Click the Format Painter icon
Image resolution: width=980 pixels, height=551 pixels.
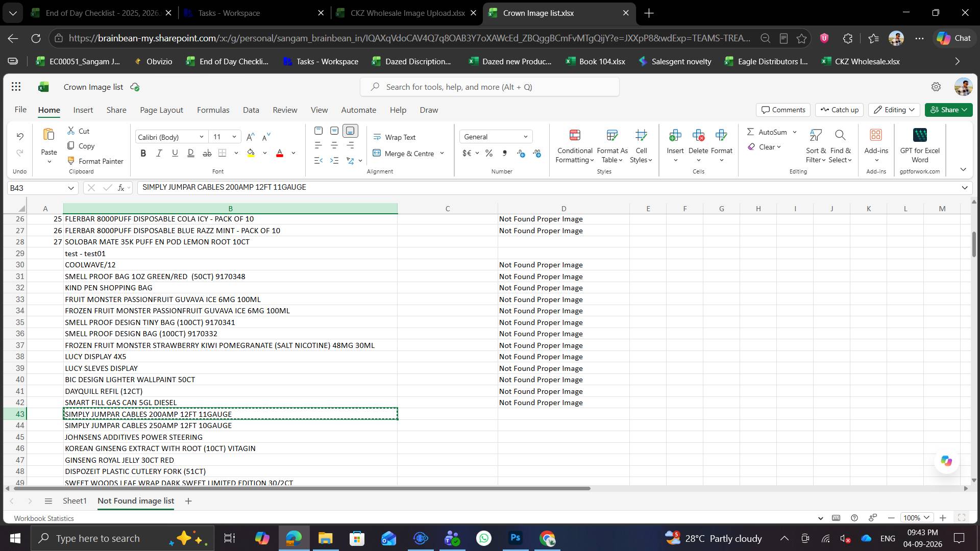click(71, 161)
